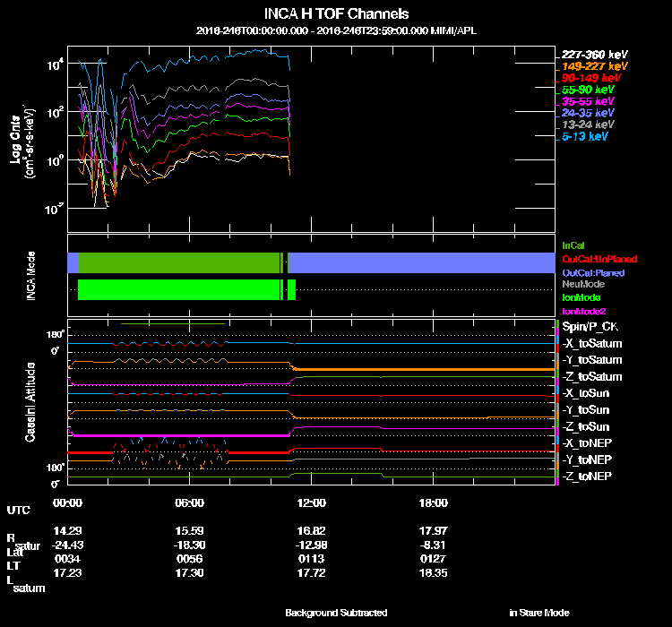Image resolution: width=672 pixels, height=627 pixels.
Task: Click the 149-227 keV legend entry
Action: click(x=594, y=66)
